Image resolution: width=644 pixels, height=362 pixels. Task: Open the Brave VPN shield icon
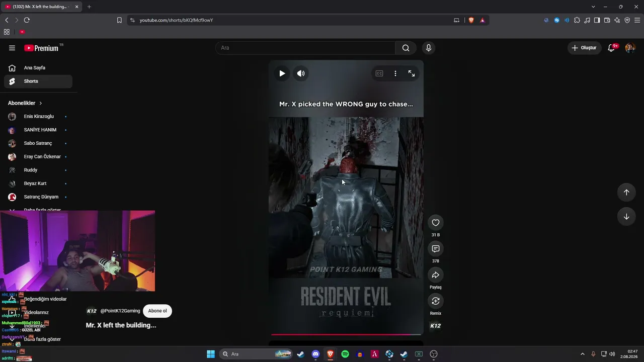627,20
